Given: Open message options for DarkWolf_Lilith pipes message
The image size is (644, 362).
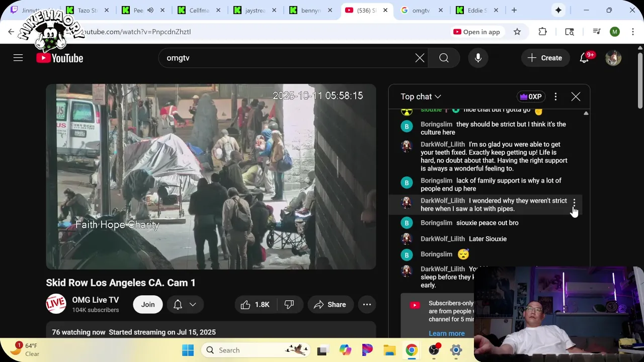Looking at the screenshot, I should (x=574, y=202).
